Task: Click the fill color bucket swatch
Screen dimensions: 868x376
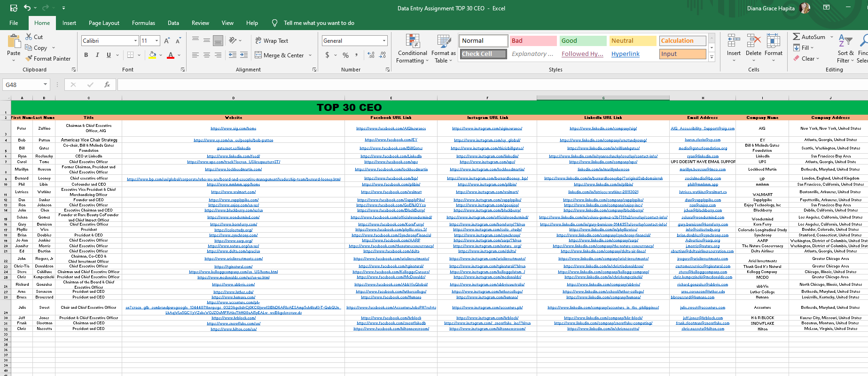Action: (x=152, y=55)
